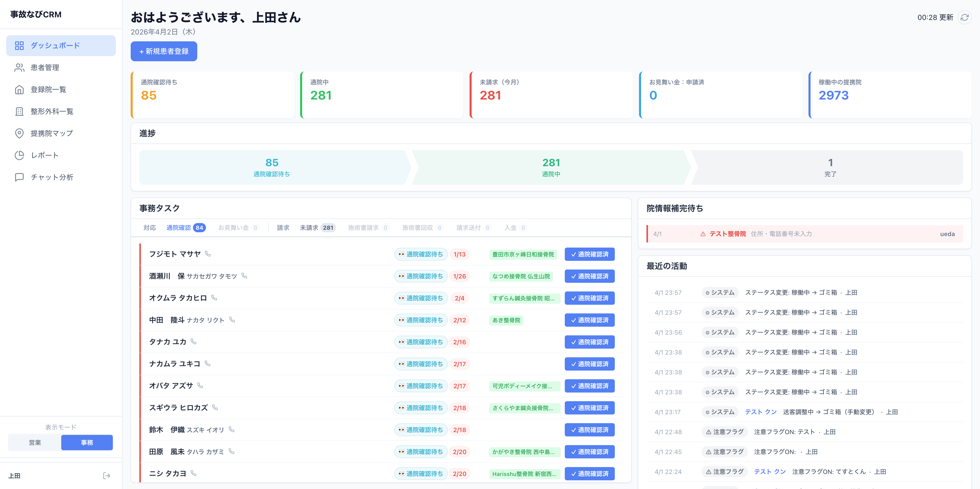Open テスト クン from recent activity
The image size is (980, 489).
[x=761, y=412]
